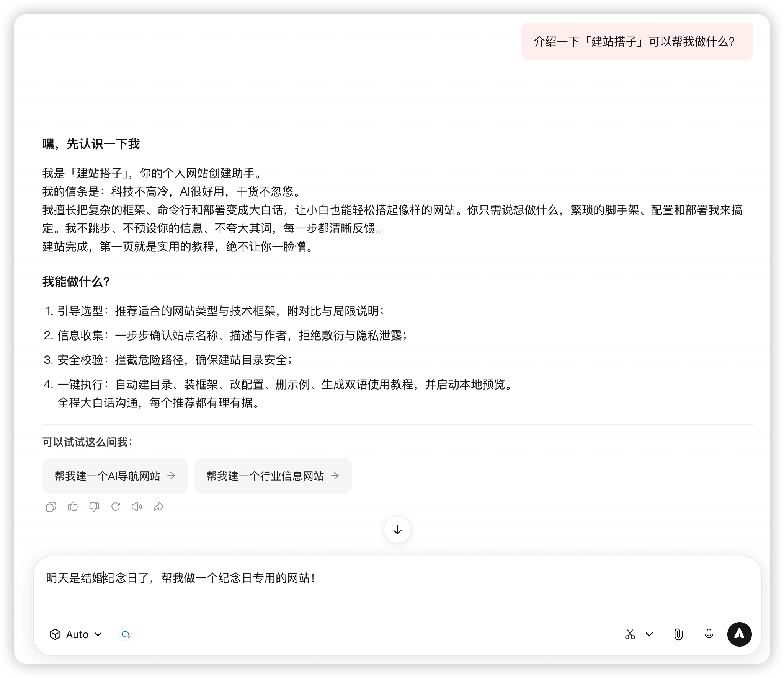Copy the assistant's response
Image resolution: width=784 pixels, height=678 pixels.
point(51,507)
